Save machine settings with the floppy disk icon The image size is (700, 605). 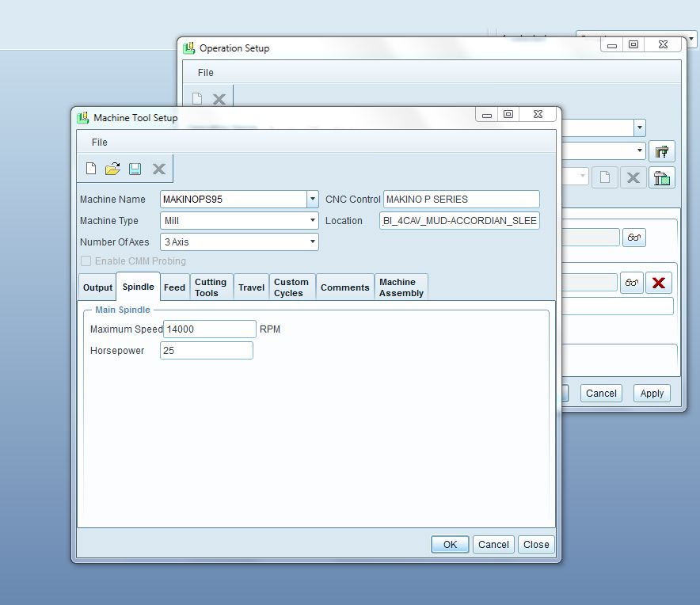pyautogui.click(x=135, y=169)
